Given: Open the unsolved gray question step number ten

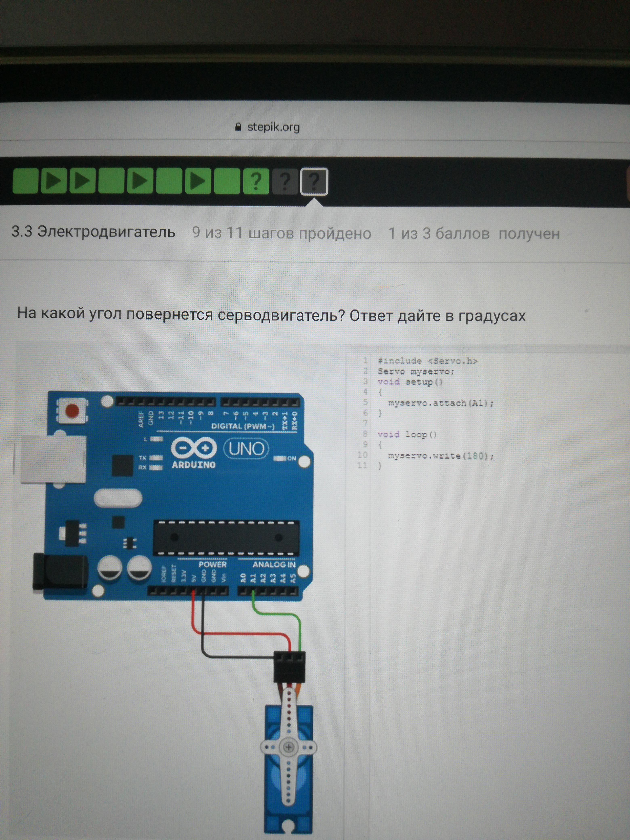Looking at the screenshot, I should (285, 181).
